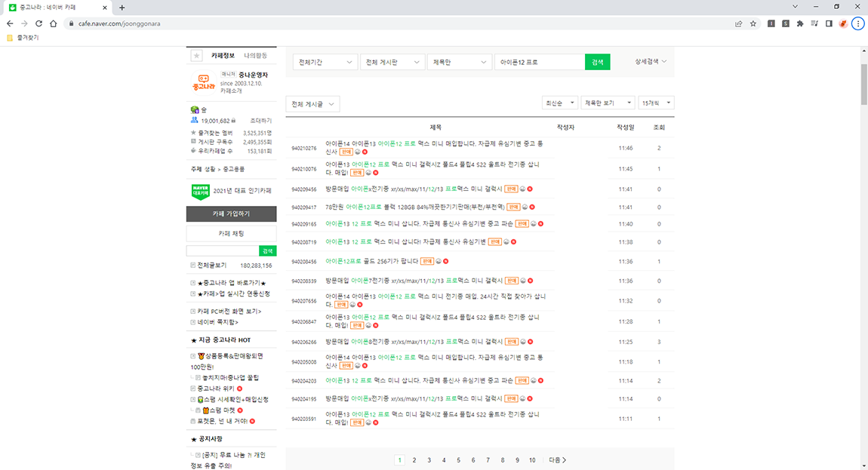Image resolution: width=868 pixels, height=470 pixels.
Task: Click the media reading list icon in toolbar
Action: [814, 24]
